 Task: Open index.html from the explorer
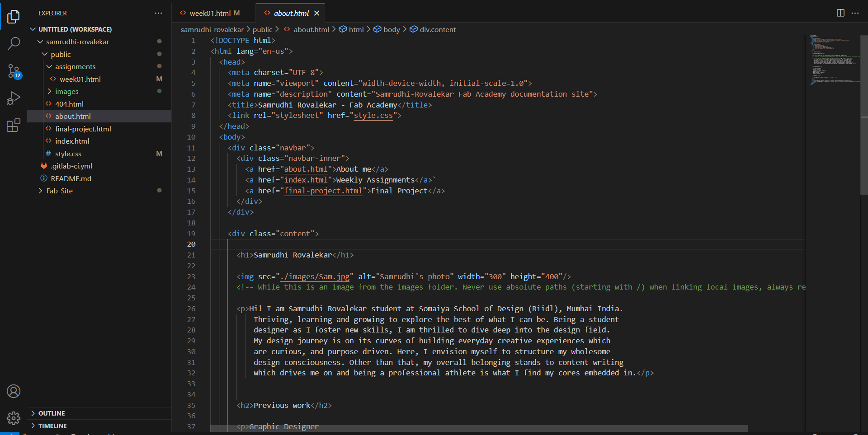72,141
